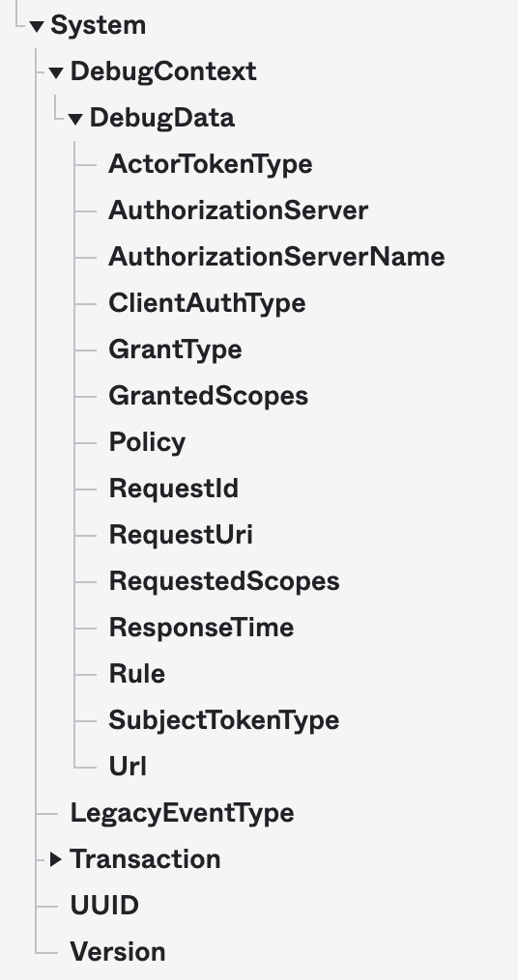Choose the RequestUri entry

[x=181, y=534]
